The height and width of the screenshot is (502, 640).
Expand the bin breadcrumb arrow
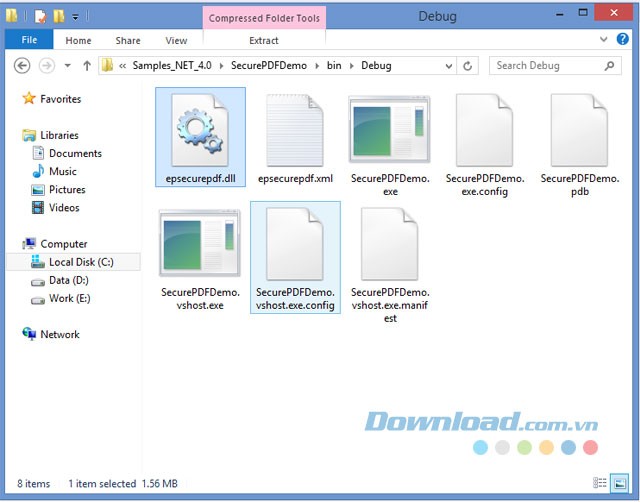351,66
